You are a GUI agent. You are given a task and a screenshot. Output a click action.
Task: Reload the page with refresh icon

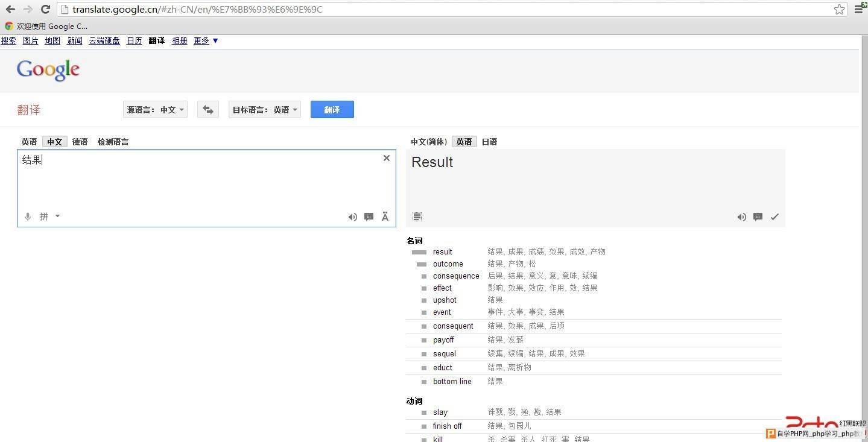click(45, 9)
